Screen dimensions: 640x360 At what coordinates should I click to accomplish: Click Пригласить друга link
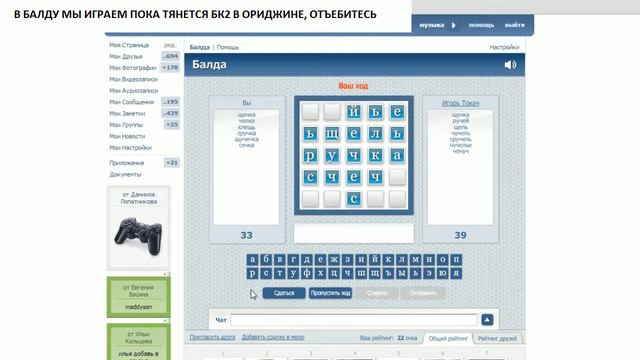[x=212, y=337]
